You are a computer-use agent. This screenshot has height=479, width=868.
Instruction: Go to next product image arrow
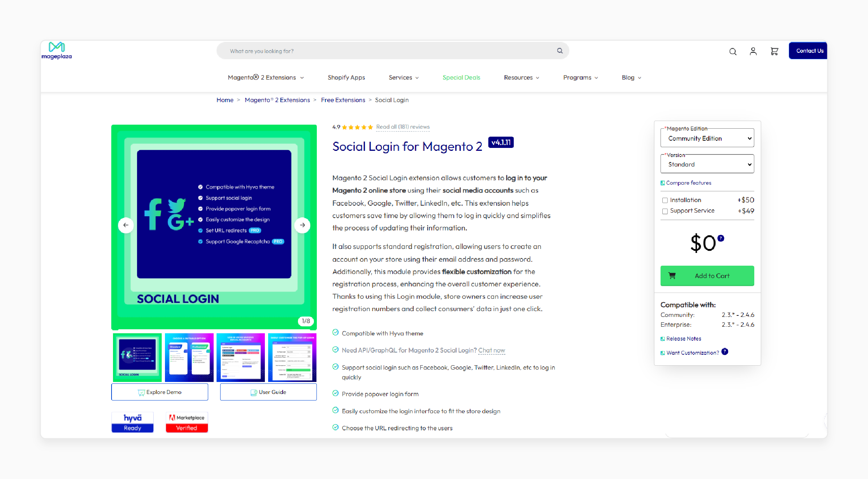(302, 225)
